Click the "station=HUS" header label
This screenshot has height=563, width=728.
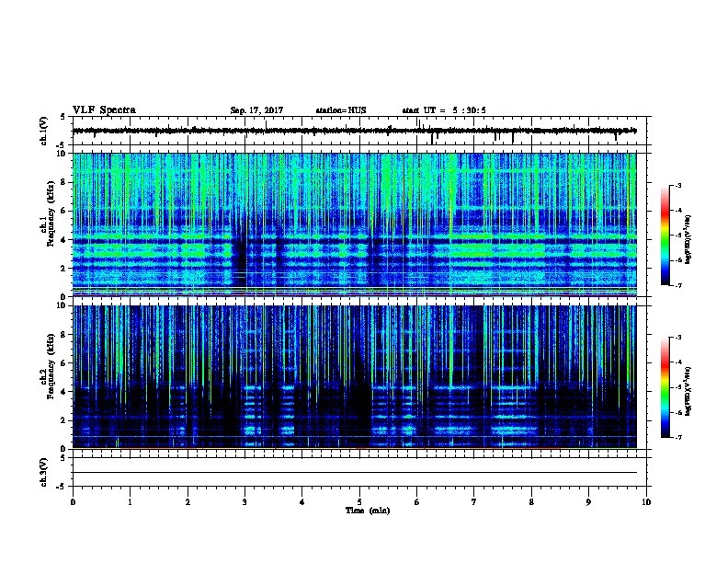(x=341, y=110)
